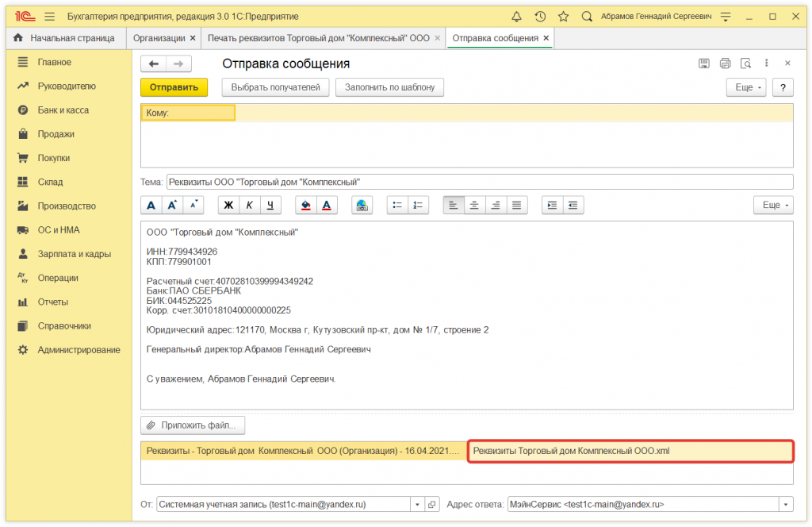Viewport: 812px width, 527px height.
Task: Click the 'Выбрать получателей' button
Action: click(x=275, y=87)
